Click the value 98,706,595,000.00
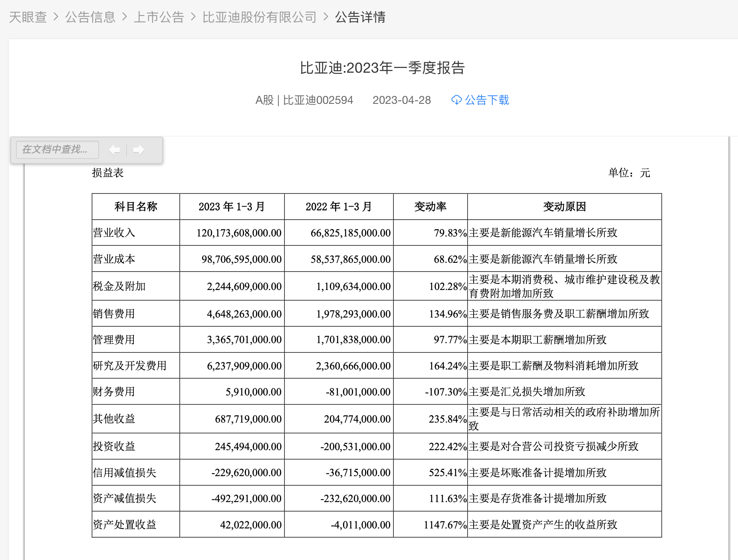The image size is (738, 560). point(242,259)
